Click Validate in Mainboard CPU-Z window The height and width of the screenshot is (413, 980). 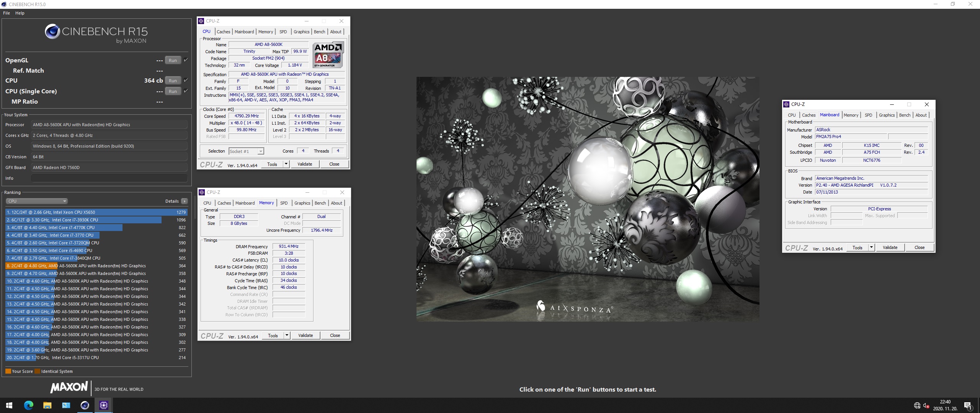(x=890, y=247)
